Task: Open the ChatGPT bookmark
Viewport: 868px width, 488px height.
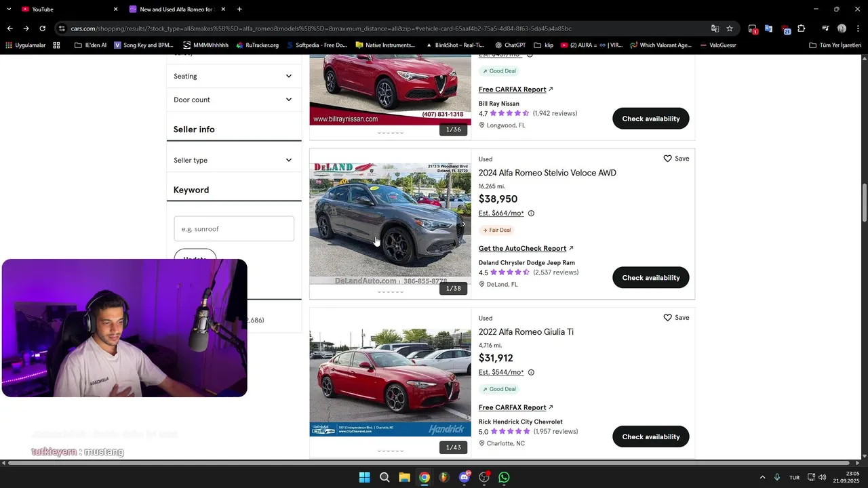Action: point(509,45)
